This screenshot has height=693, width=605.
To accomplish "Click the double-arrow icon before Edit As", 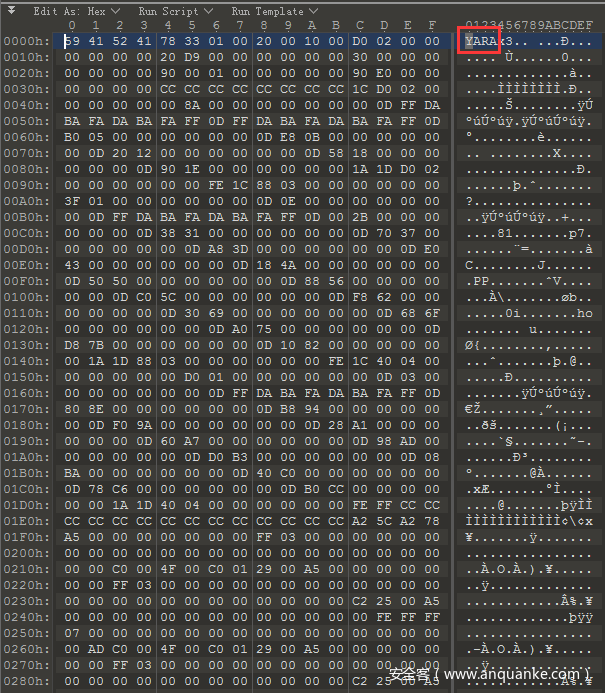I will coord(11,10).
